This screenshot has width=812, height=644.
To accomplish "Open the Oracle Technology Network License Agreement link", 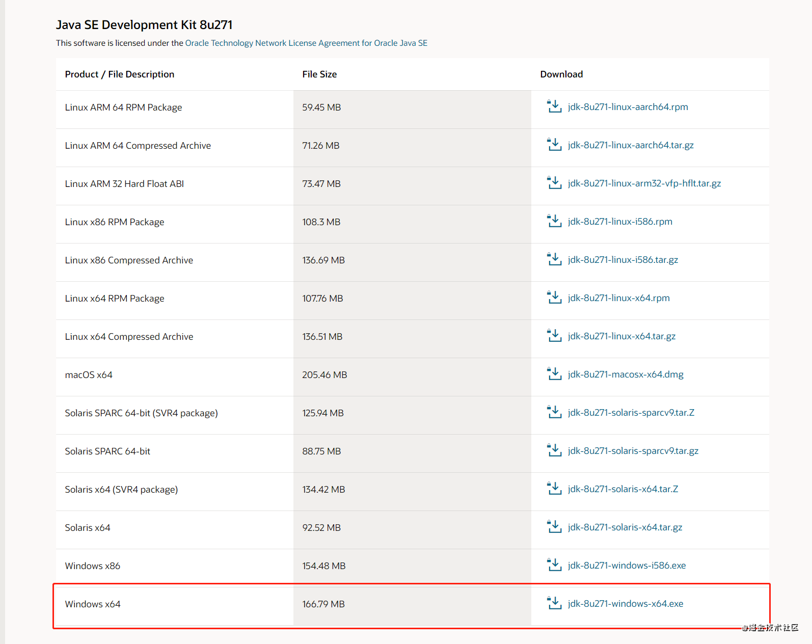I will point(306,43).
